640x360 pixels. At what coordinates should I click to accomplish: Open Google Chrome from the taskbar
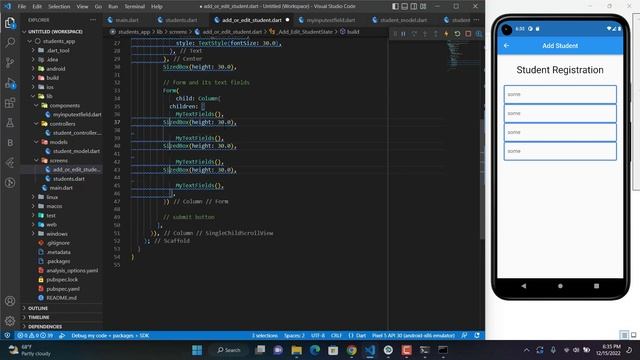[351, 350]
